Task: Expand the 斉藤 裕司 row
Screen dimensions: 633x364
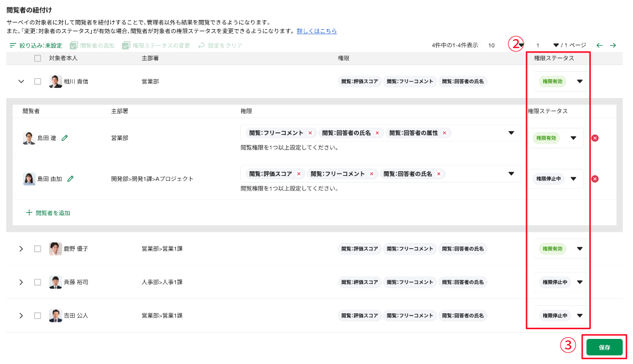Action: pyautogui.click(x=21, y=282)
